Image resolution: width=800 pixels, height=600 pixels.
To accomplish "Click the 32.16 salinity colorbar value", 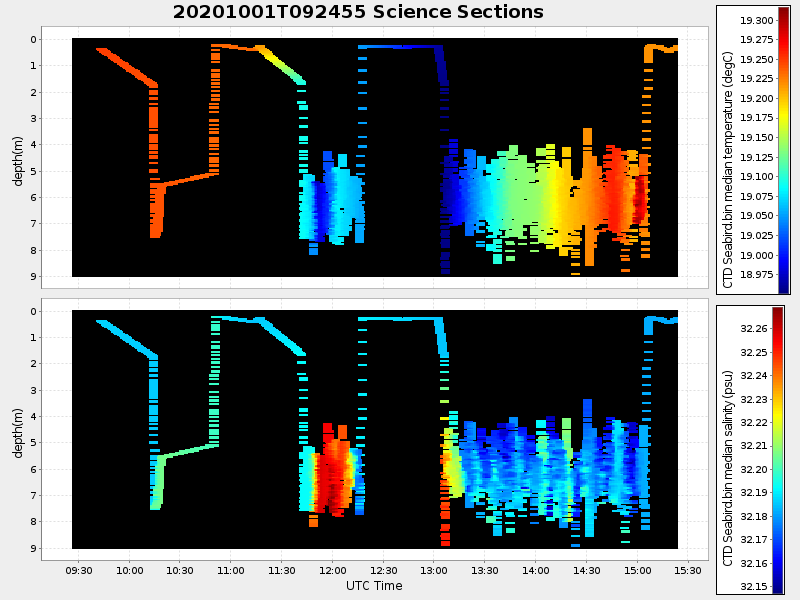I will coord(754,564).
